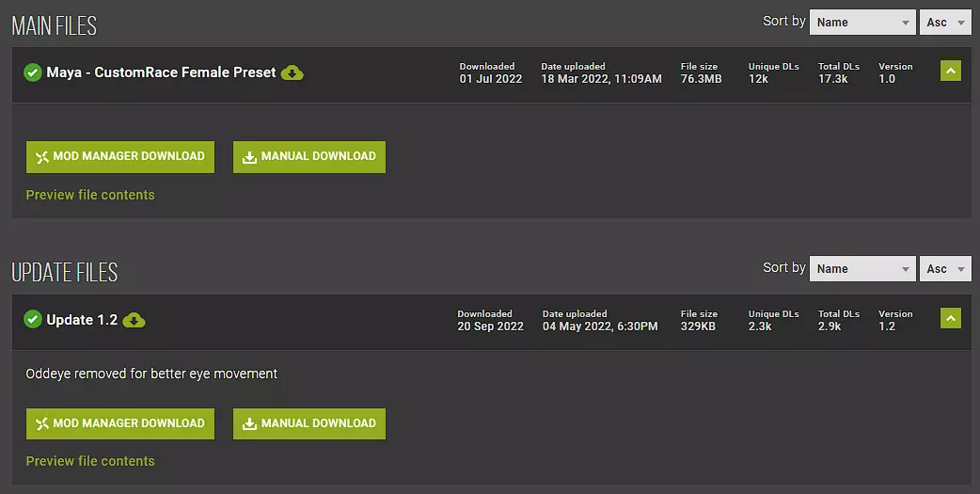Preview file contents of Maya preset
980x494 pixels.
pyautogui.click(x=90, y=195)
